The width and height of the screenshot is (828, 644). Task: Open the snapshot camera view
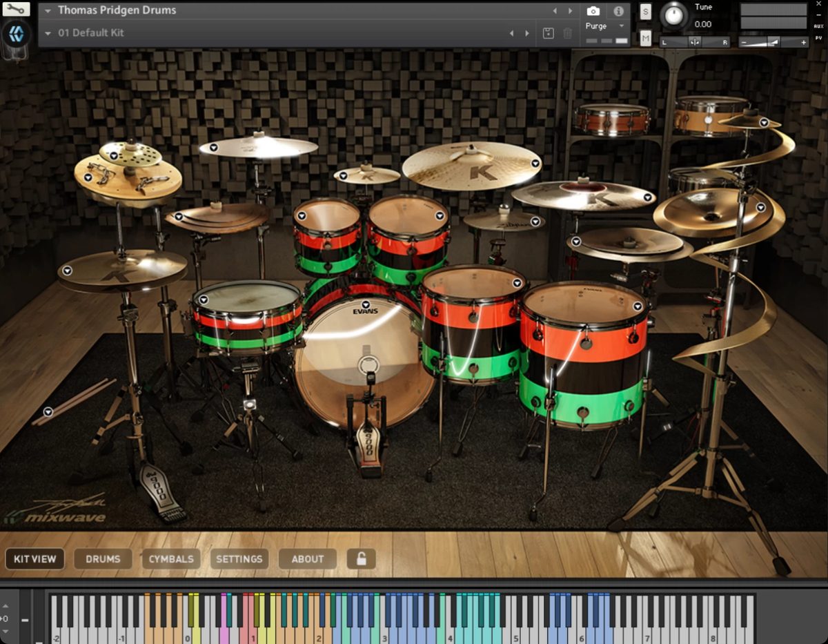(x=593, y=11)
